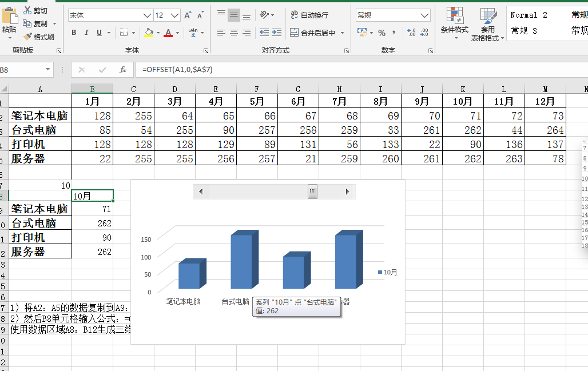Image resolution: width=588 pixels, height=371 pixels.
Task: Toggle Wrap Text (自动换行)
Action: coord(309,15)
